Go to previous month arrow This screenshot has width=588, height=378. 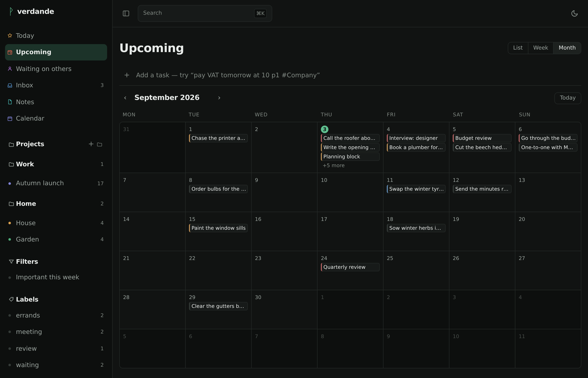(125, 98)
